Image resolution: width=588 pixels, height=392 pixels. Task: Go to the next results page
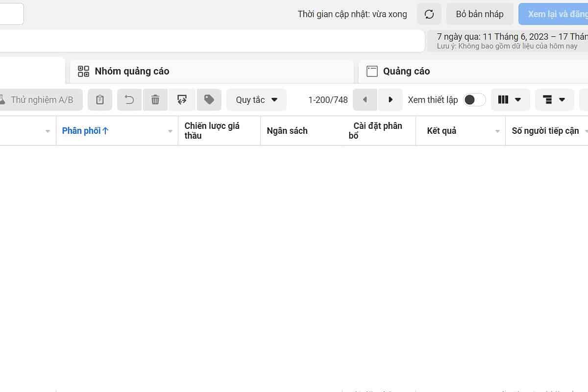click(x=391, y=100)
